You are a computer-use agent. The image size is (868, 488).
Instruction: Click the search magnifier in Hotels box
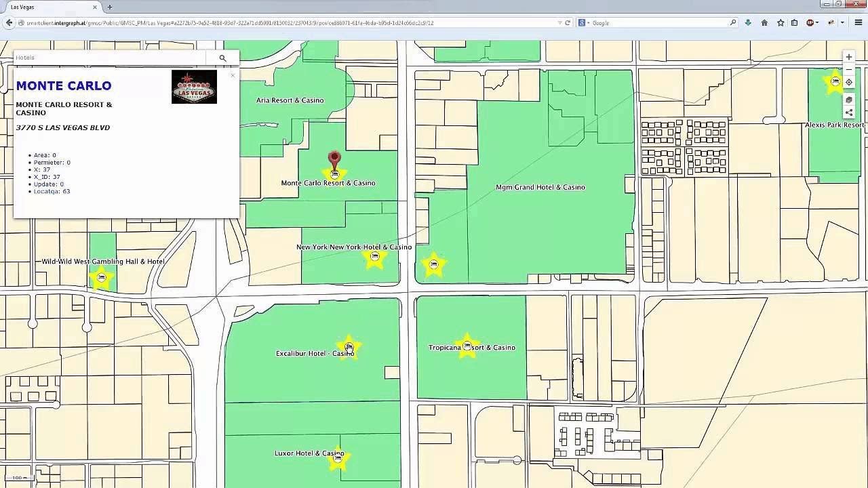[x=222, y=58]
